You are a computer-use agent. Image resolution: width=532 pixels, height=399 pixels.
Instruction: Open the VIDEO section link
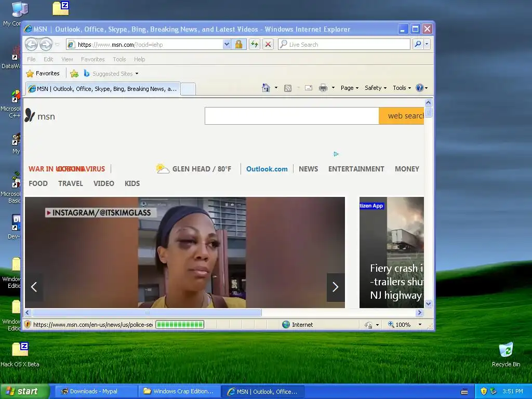[x=103, y=183]
